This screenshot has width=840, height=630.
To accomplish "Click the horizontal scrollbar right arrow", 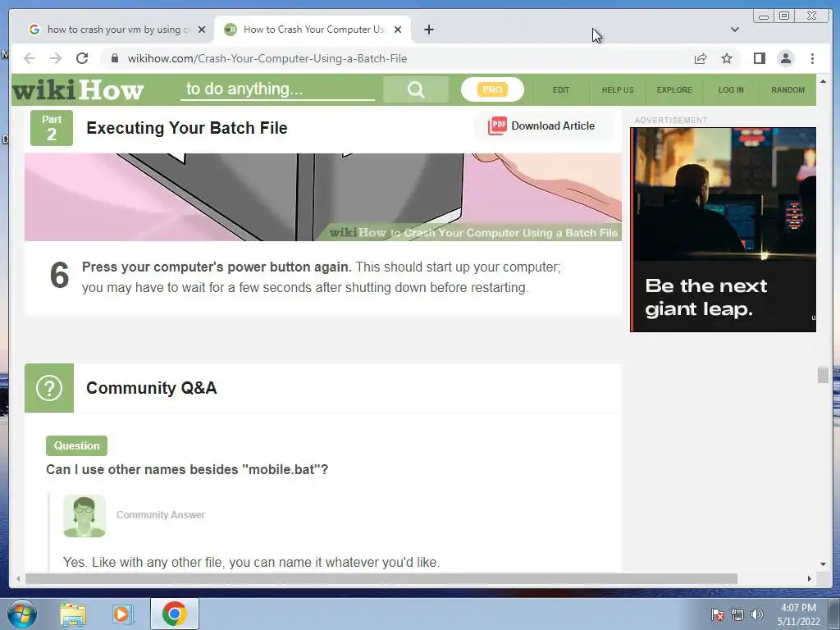I will [x=809, y=578].
